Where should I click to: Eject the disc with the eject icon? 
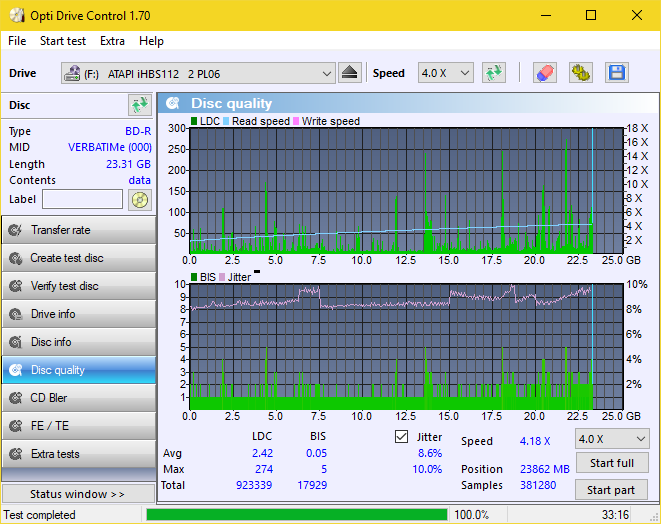[349, 73]
